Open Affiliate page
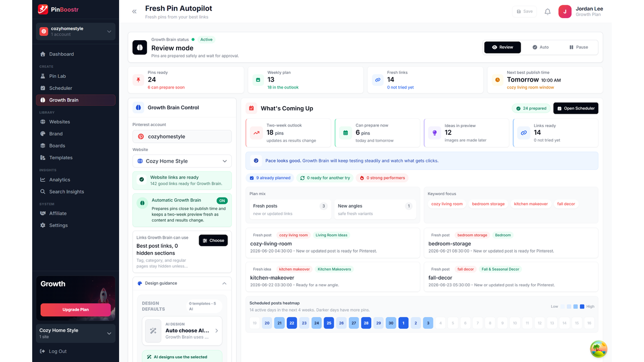This screenshot has height=362, width=644. tap(76, 213)
